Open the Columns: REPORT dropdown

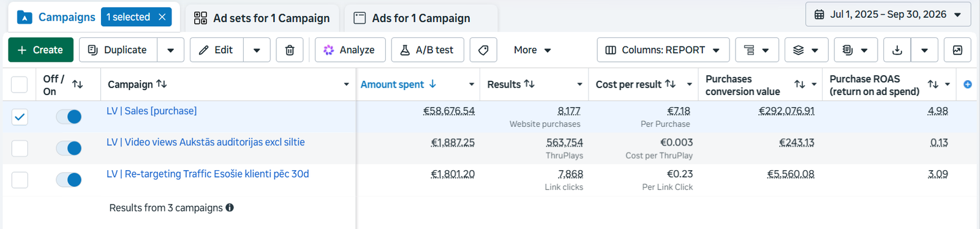663,50
